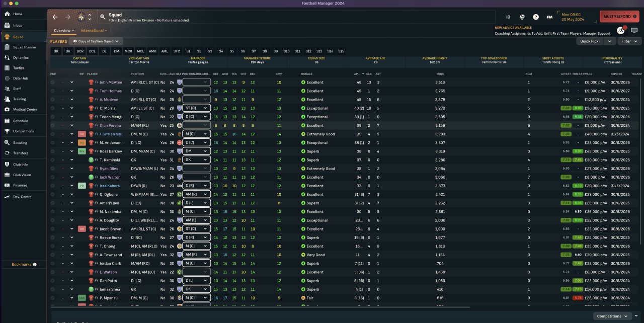644x323 pixels.
Task: Toggle the picked circle for C. Morris
Action: 53,108
